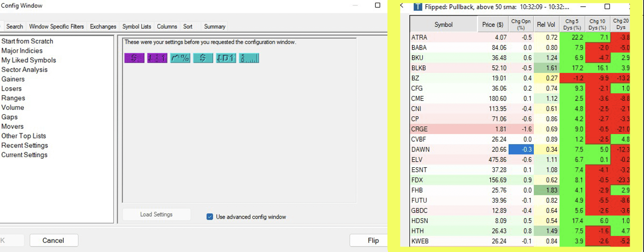Select the Movers category

tap(12, 127)
